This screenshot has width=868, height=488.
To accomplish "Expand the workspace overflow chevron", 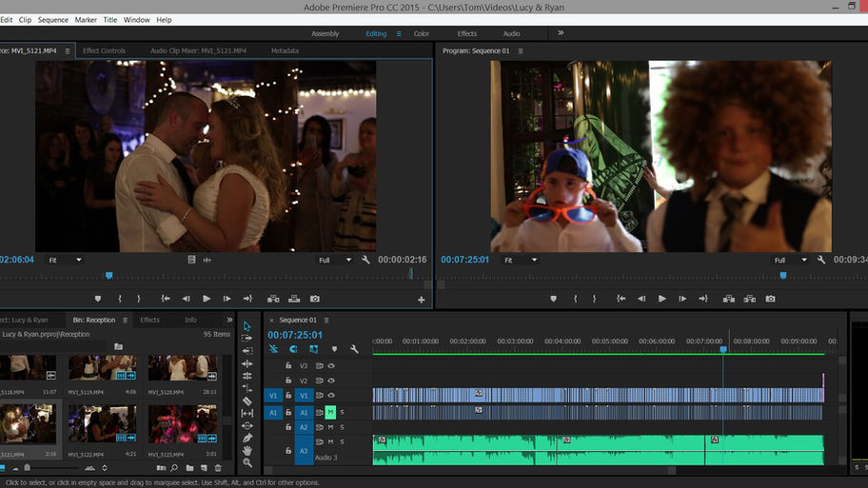I will (x=561, y=33).
